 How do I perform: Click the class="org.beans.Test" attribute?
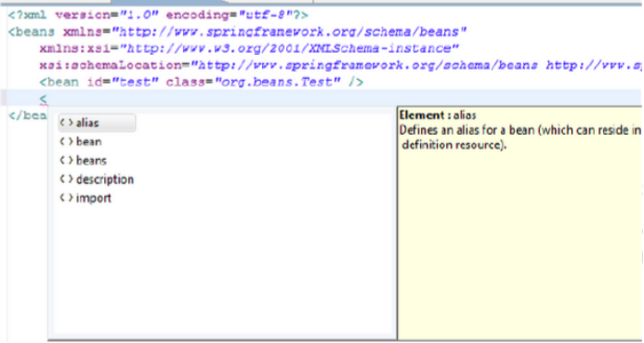[x=254, y=82]
